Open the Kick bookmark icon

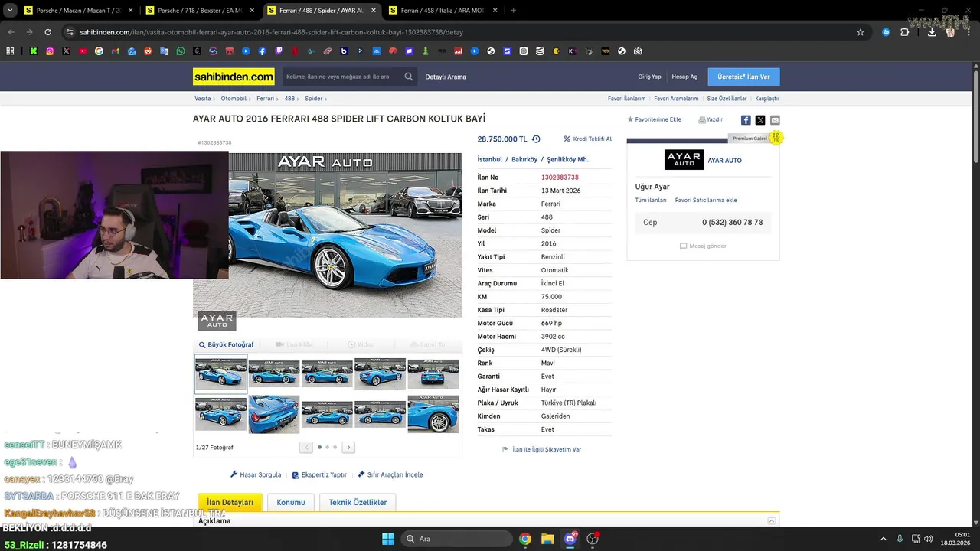[34, 51]
